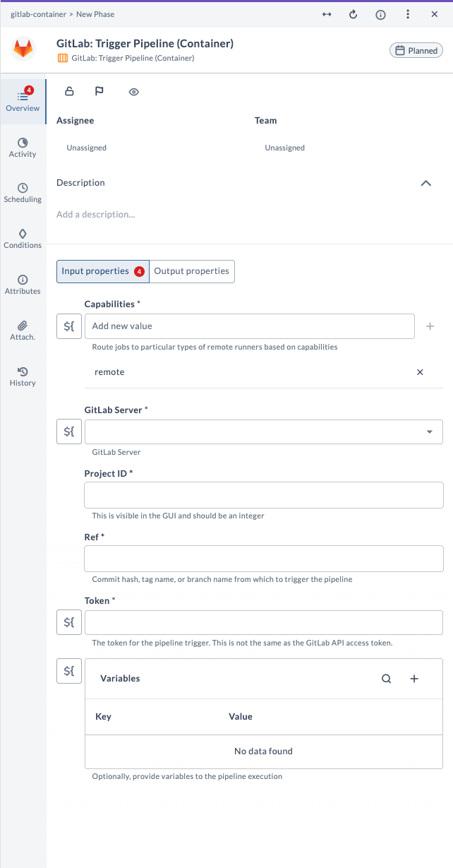This screenshot has height=868, width=453.
Task: Click variable button beside GitLab Server
Action: coord(69,432)
